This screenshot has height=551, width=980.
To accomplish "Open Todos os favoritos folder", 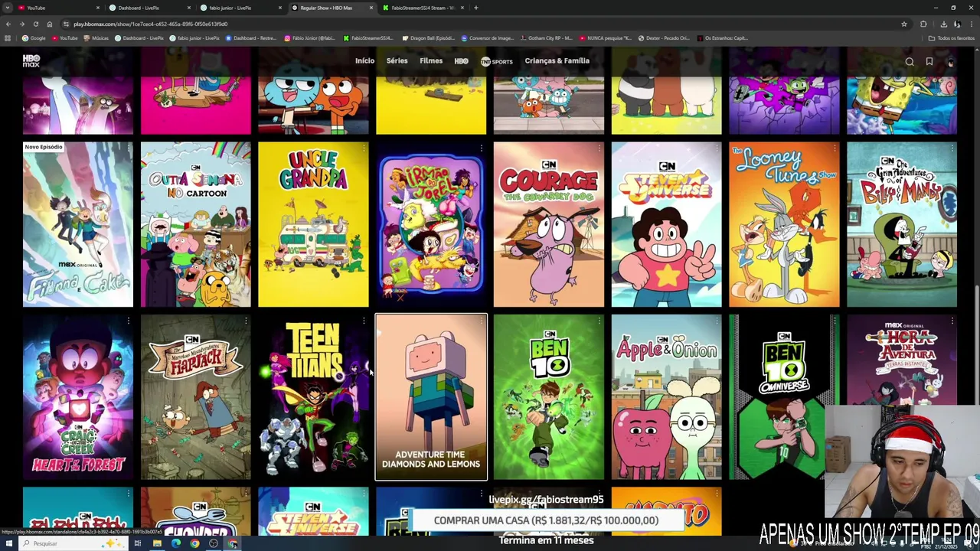I will [952, 38].
